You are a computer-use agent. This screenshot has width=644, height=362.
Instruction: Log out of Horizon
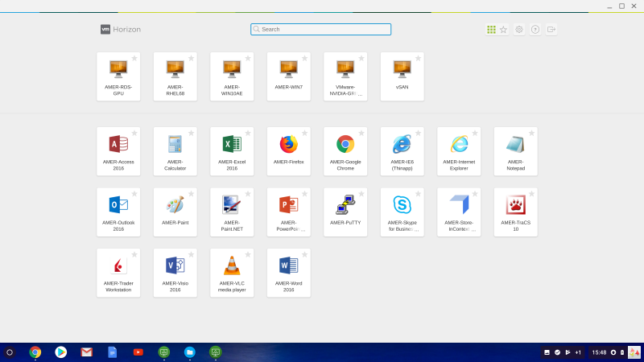(551, 30)
